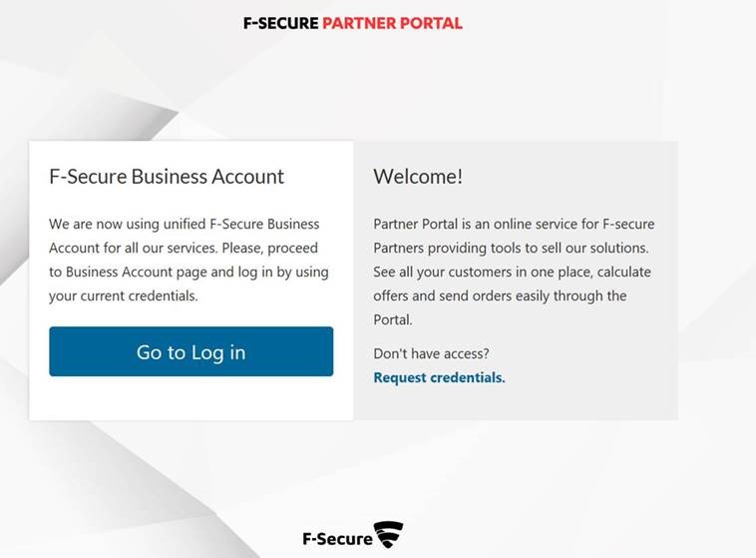Go to Log in
Viewport: 756px width, 558px height.
(190, 351)
